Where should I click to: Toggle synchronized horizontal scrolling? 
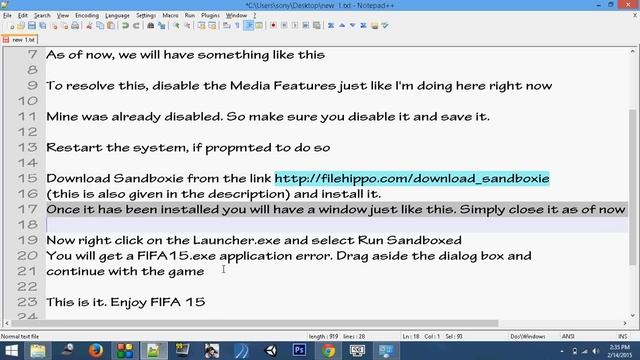(x=212, y=26)
